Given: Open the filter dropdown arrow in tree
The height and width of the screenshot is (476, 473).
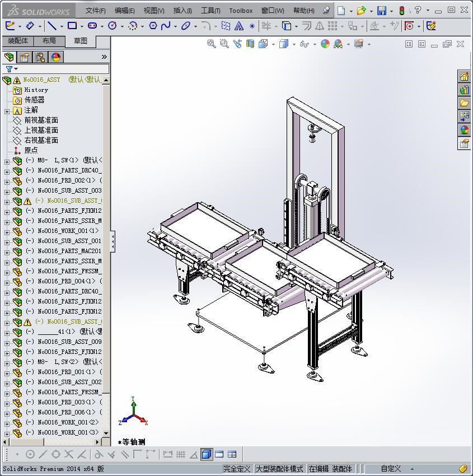Looking at the screenshot, I should tap(16, 69).
